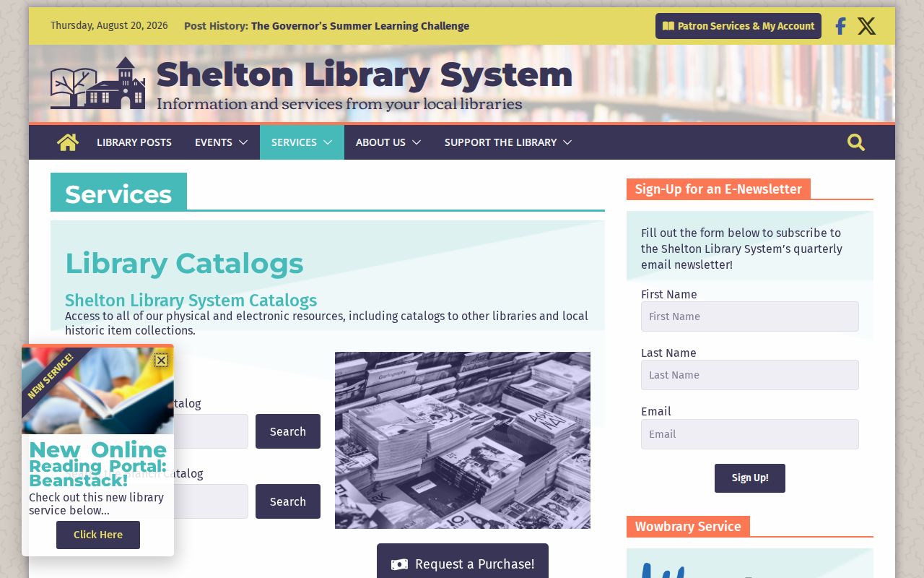Viewport: 924px width, 578px height.
Task: Click the Sign Up! button
Action: [750, 478]
